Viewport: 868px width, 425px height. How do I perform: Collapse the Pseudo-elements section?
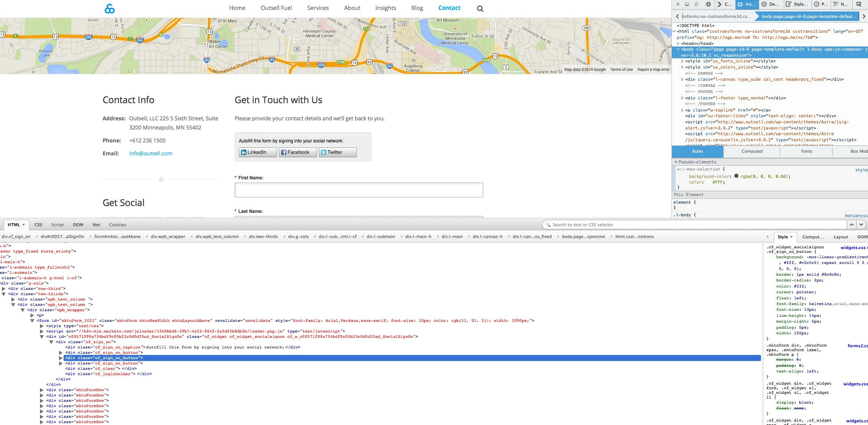pyautogui.click(x=676, y=162)
